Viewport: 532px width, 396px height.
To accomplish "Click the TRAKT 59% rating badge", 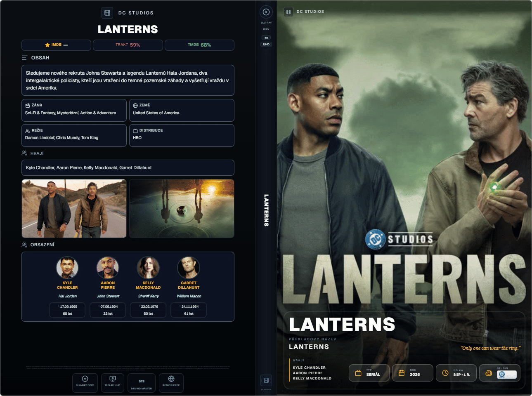I will tap(128, 45).
